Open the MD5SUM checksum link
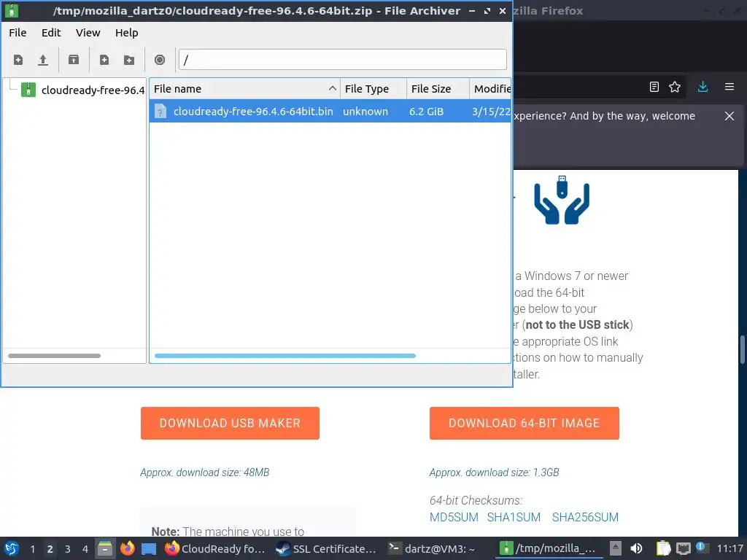This screenshot has height=560, width=747. point(454,517)
